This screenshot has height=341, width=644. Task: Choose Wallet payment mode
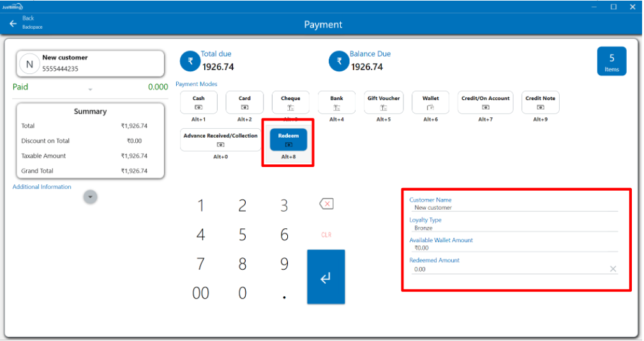click(430, 103)
